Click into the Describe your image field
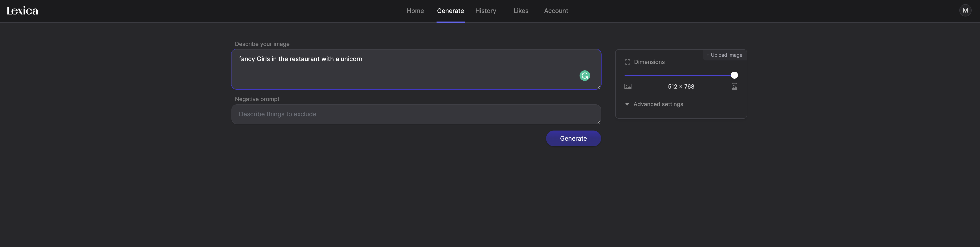The height and width of the screenshot is (247, 980). click(416, 69)
